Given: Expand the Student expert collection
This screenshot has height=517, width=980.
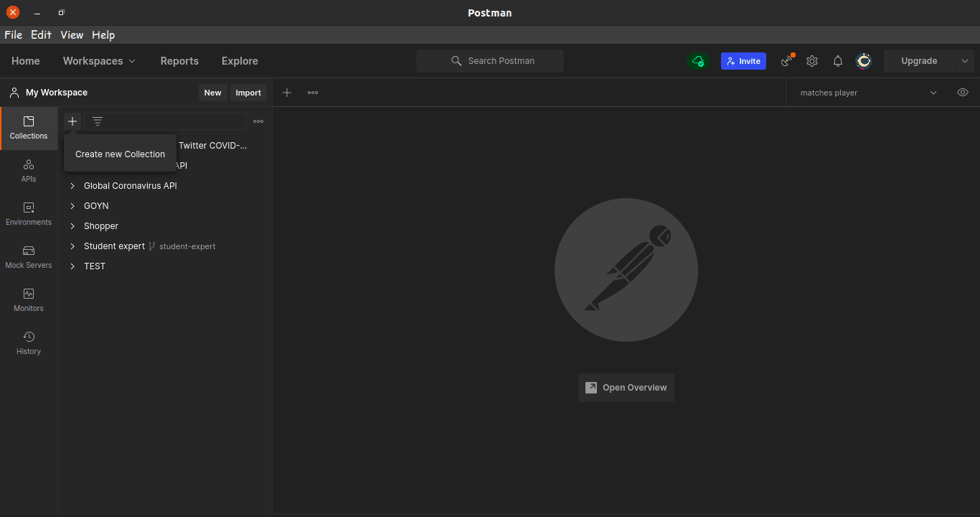Looking at the screenshot, I should 72,246.
